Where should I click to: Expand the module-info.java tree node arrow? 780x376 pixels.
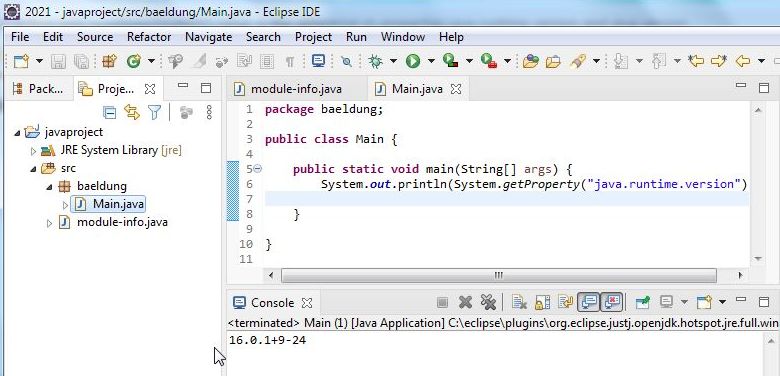(49, 223)
